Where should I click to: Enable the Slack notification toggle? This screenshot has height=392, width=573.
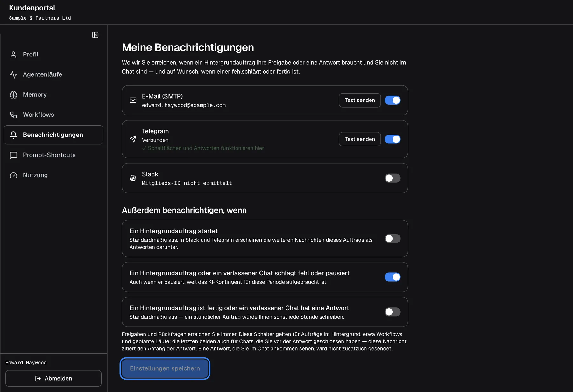[393, 178]
